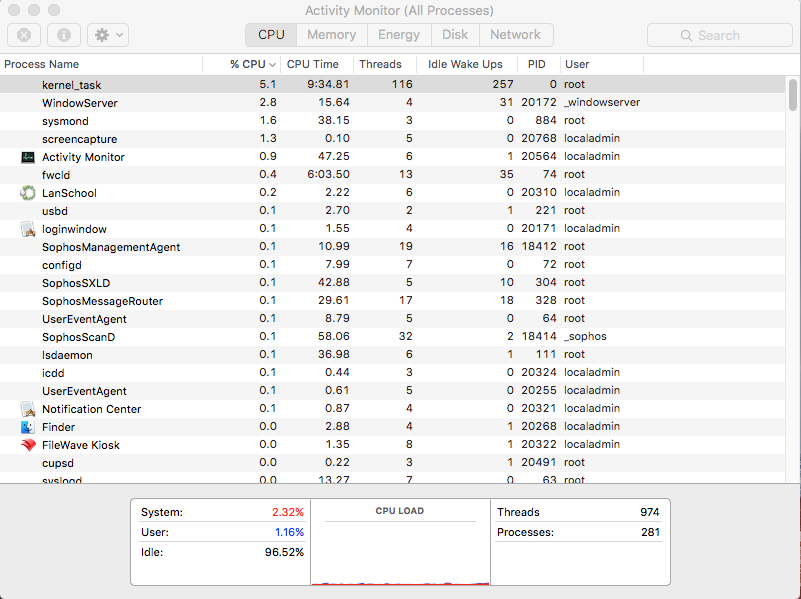Click the LanSchool process icon
801x599 pixels.
(28, 193)
